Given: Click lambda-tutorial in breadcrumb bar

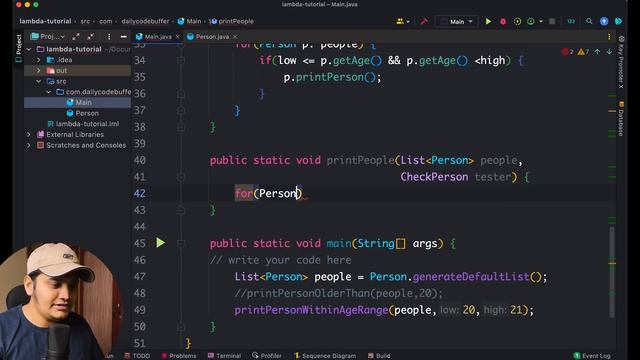Looking at the screenshot, I should point(45,21).
